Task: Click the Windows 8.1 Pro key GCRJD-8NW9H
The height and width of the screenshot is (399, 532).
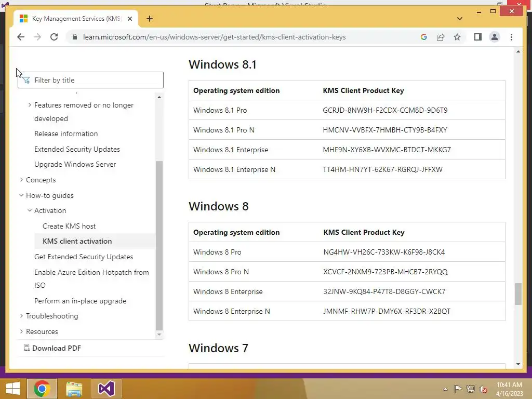Action: click(x=385, y=110)
